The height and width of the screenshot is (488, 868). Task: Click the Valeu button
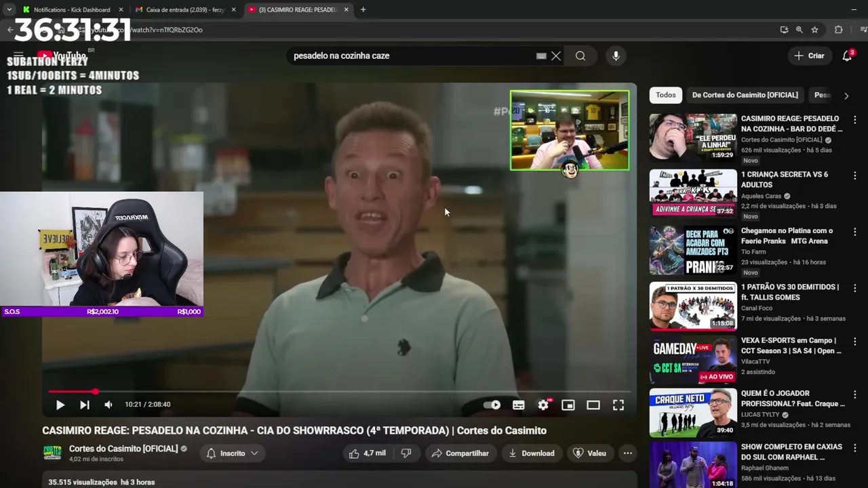[589, 453]
